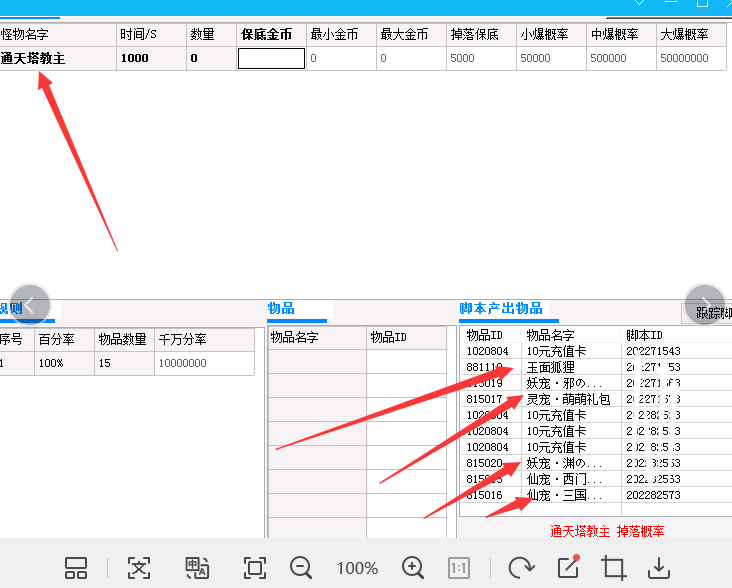Open the image edit tool
The image size is (732, 588).
click(x=568, y=567)
